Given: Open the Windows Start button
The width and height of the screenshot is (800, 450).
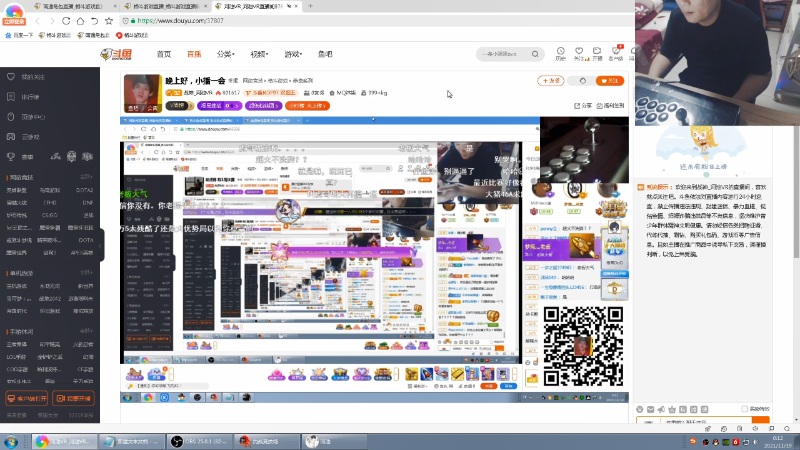Looking at the screenshot, I should pos(11,441).
